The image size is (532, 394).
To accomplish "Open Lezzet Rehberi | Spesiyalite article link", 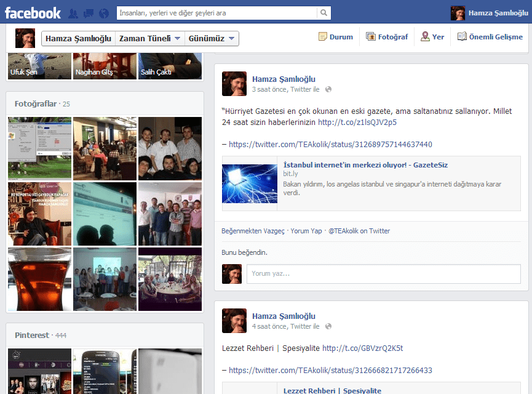I will pos(332,390).
